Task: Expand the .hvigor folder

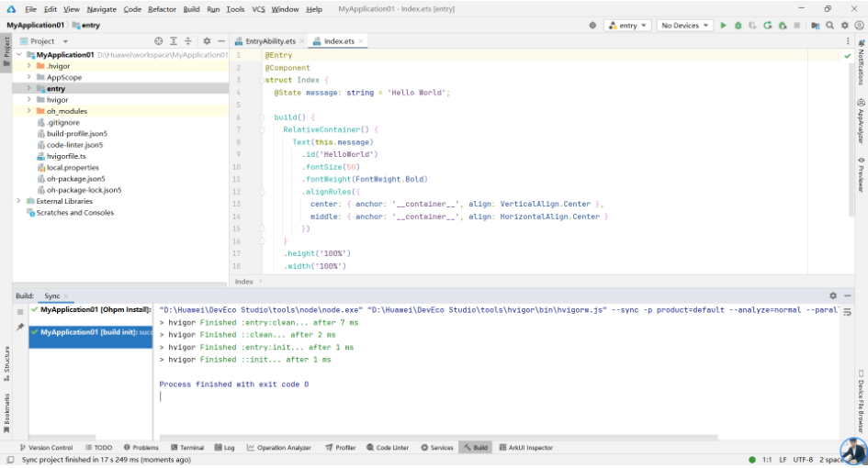Action: (x=28, y=66)
